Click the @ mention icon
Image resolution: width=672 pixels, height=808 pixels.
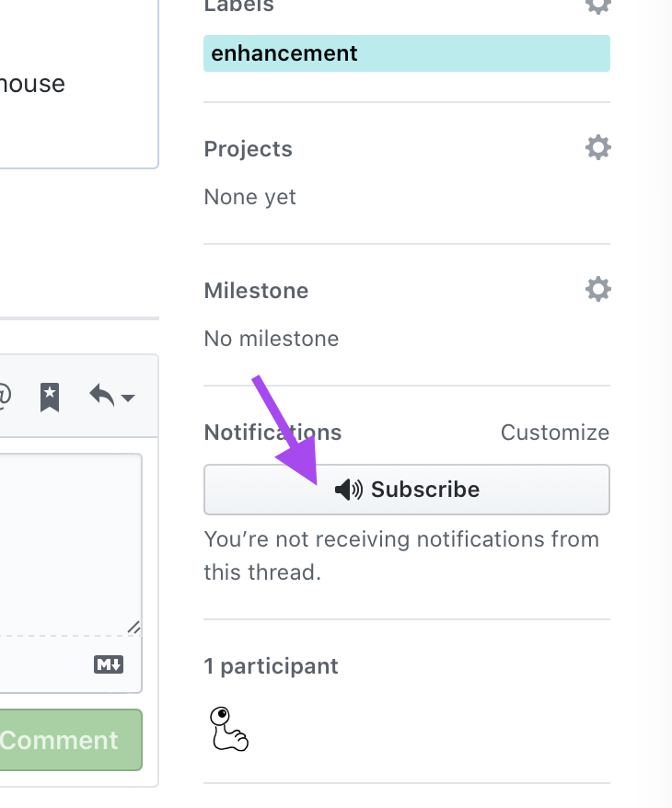pyautogui.click(x=5, y=396)
